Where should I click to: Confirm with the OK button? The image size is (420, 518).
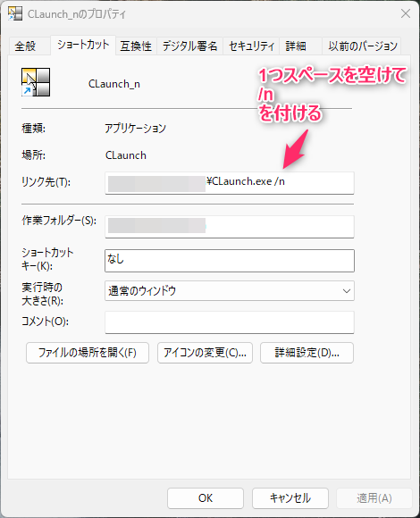tap(206, 498)
